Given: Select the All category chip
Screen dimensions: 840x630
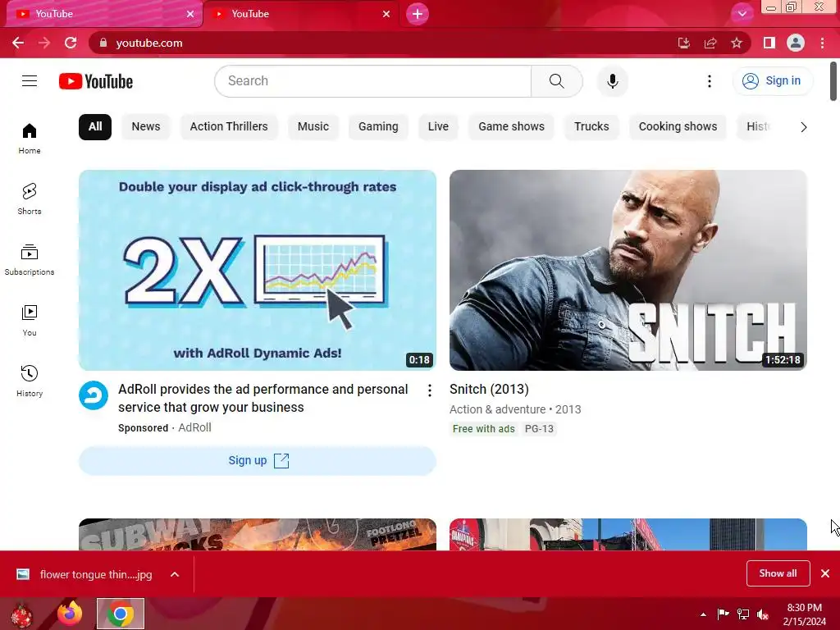Looking at the screenshot, I should (95, 127).
